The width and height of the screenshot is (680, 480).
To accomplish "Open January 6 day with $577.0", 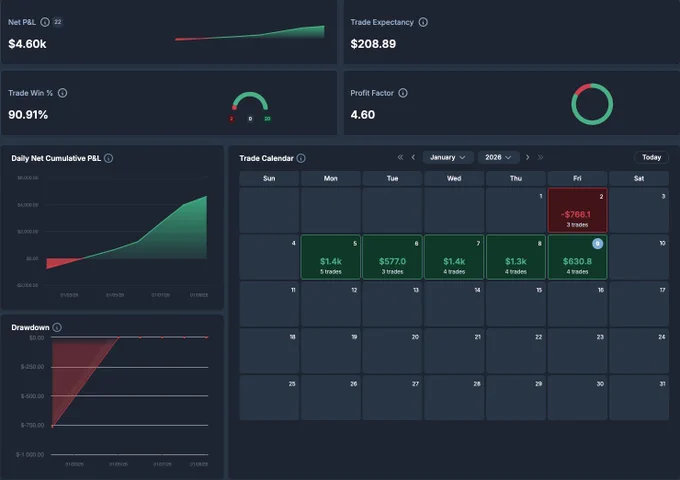I will (392, 257).
